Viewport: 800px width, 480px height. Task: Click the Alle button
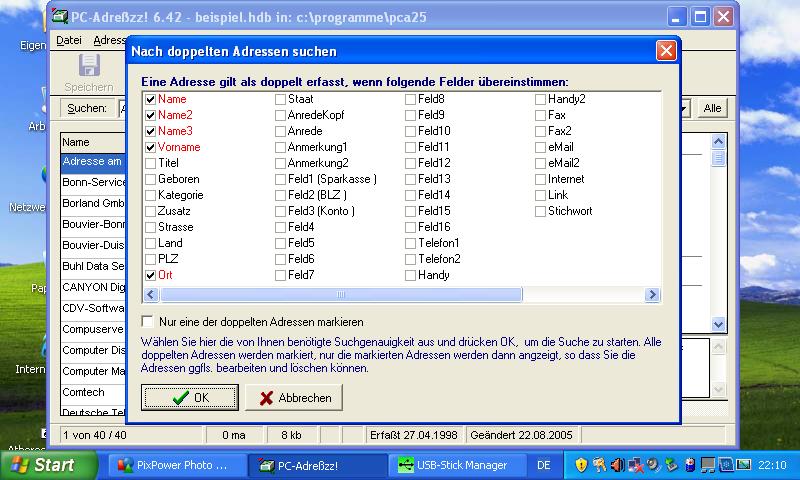[712, 108]
